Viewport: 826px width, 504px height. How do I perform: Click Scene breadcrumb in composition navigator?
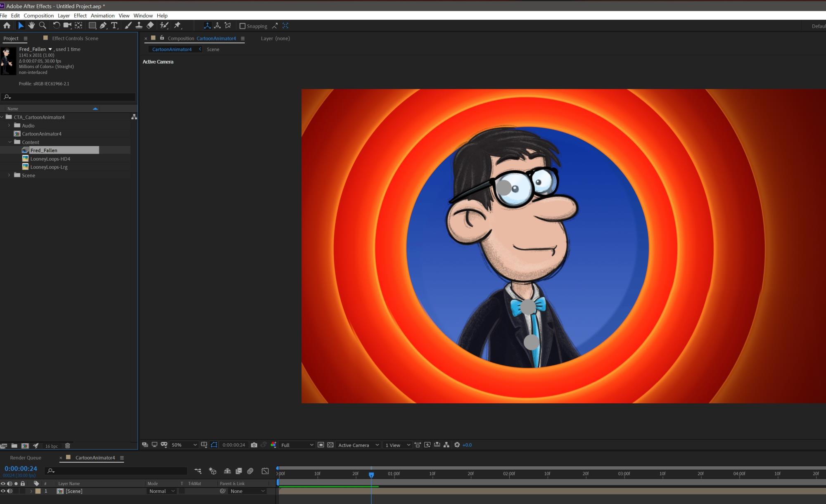[213, 50]
